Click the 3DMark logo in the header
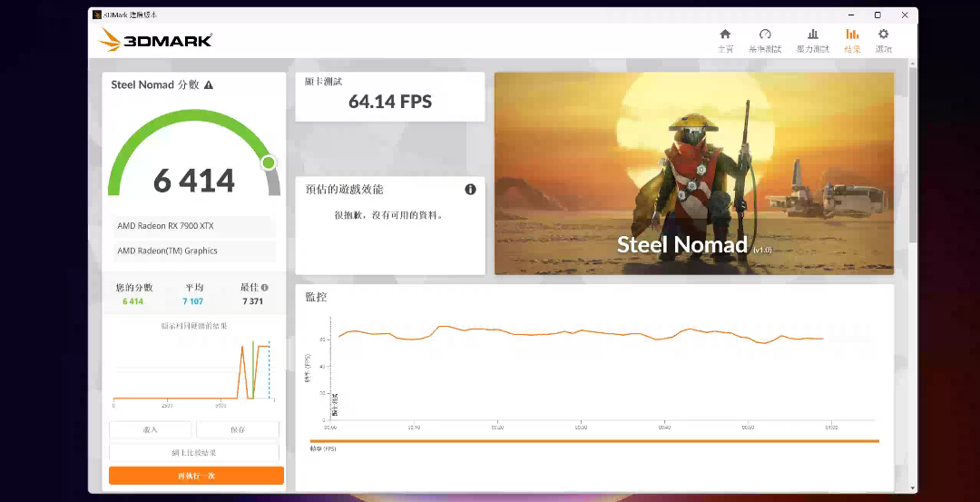The height and width of the screenshot is (502, 980). (x=155, y=40)
